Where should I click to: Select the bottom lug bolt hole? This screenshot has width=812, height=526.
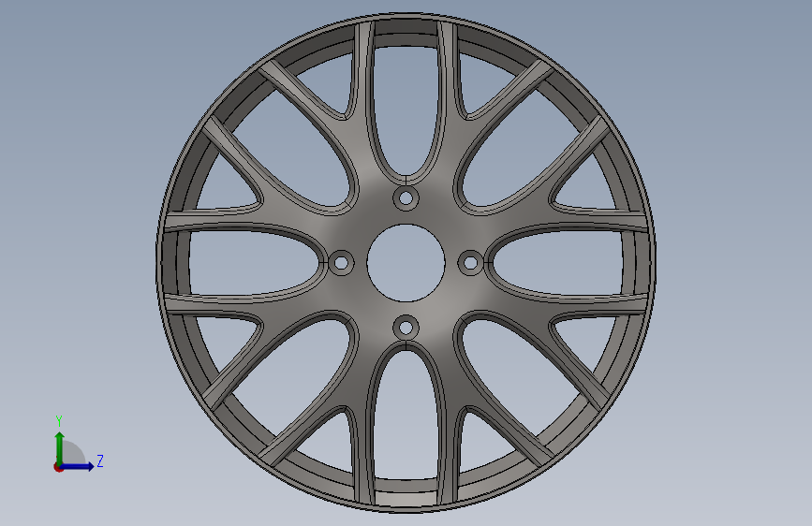pos(406,328)
